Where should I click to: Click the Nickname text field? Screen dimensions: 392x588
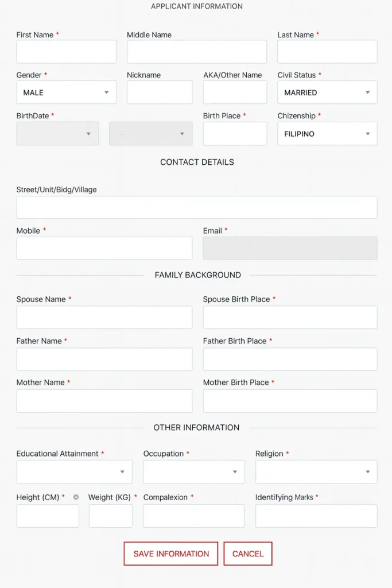(160, 92)
